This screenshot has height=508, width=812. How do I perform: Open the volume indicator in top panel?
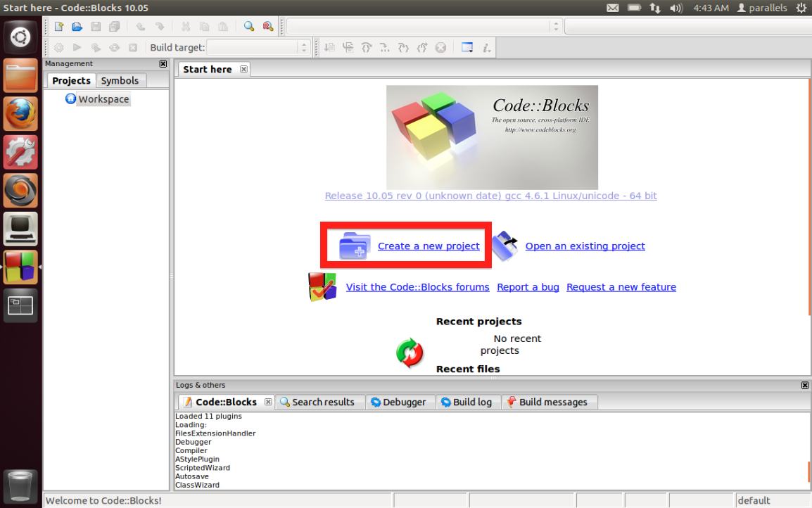pos(675,8)
